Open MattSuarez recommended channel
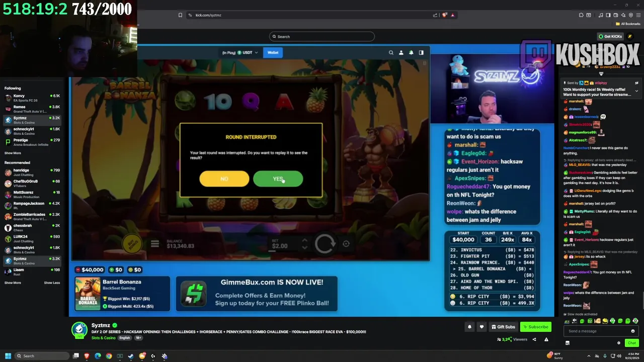The height and width of the screenshot is (362, 644). tap(32, 194)
